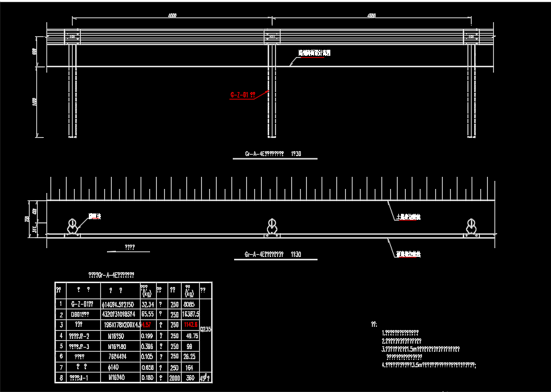Click the 0.105 unit weight cell
The height and width of the screenshot is (392, 551).
(147, 357)
